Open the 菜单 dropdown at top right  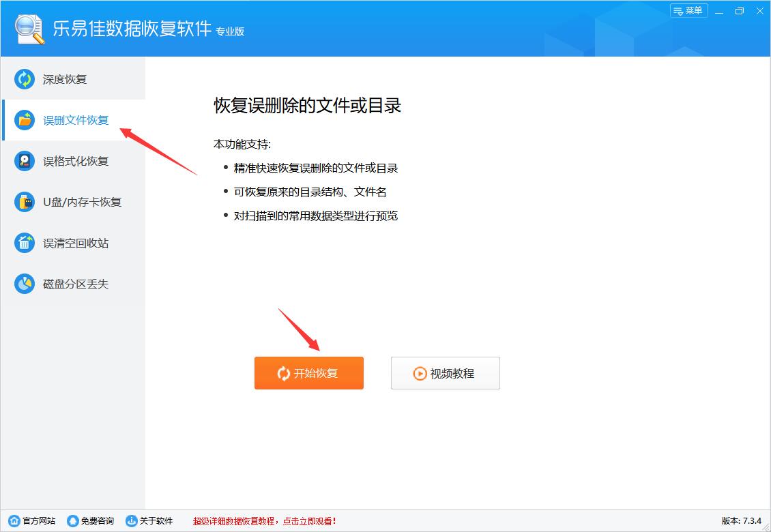coord(688,11)
